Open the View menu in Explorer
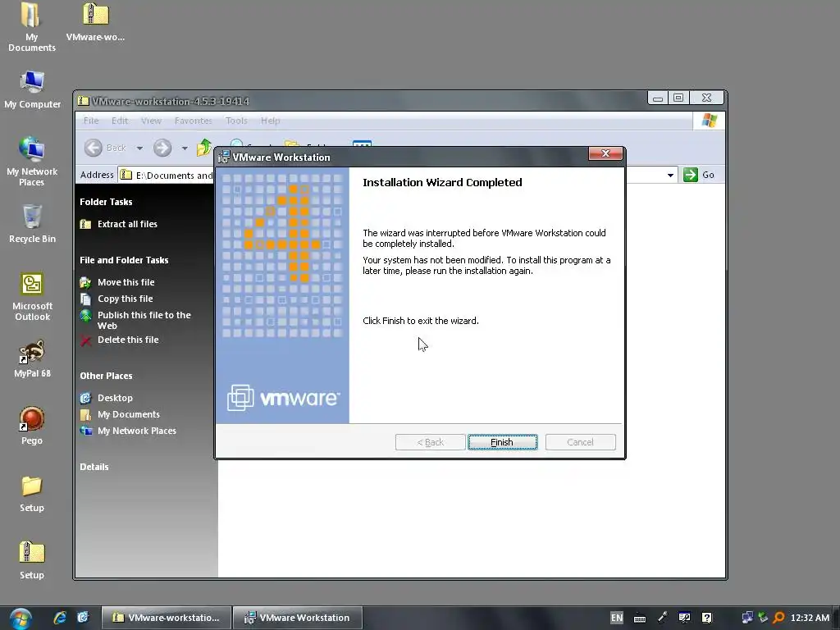This screenshot has width=840, height=630. tap(151, 121)
